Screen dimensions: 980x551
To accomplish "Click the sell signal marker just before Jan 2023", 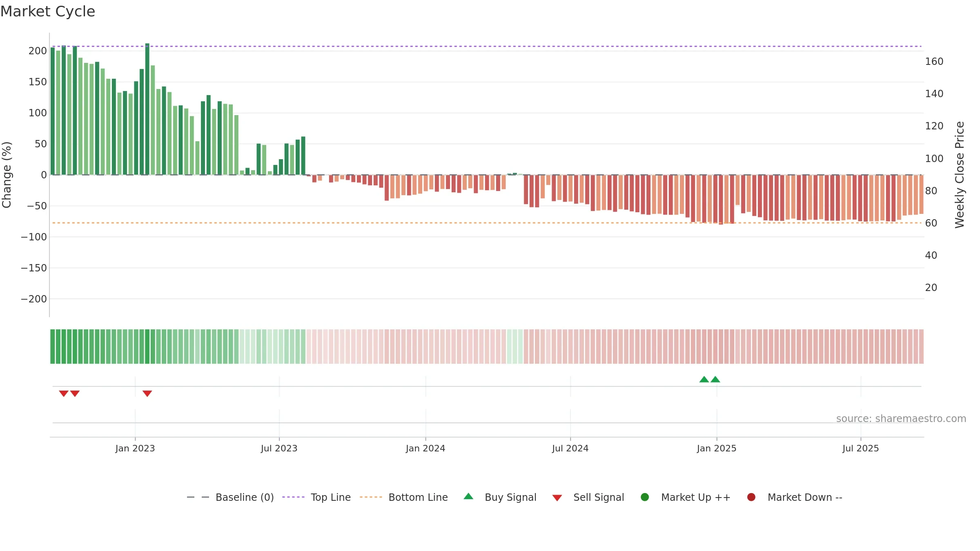I will pyautogui.click(x=75, y=393).
